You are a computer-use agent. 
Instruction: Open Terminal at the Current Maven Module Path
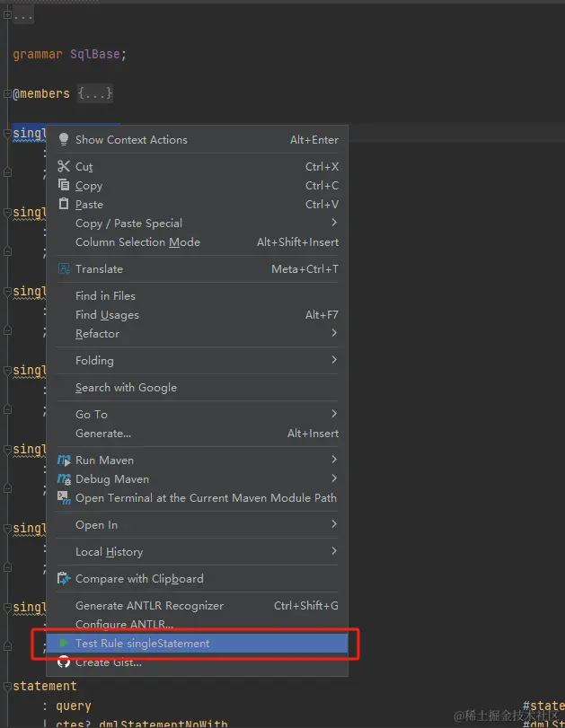pyautogui.click(x=198, y=497)
